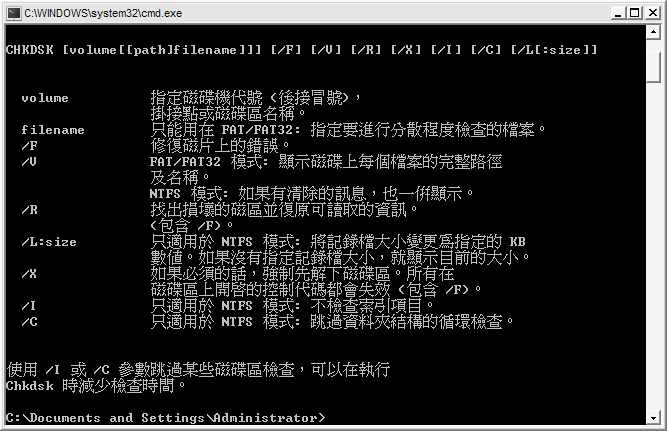Close the cmd.exe window

click(x=653, y=13)
